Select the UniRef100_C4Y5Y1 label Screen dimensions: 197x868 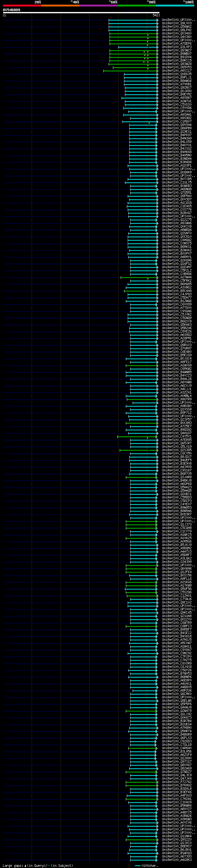tap(176, 436)
